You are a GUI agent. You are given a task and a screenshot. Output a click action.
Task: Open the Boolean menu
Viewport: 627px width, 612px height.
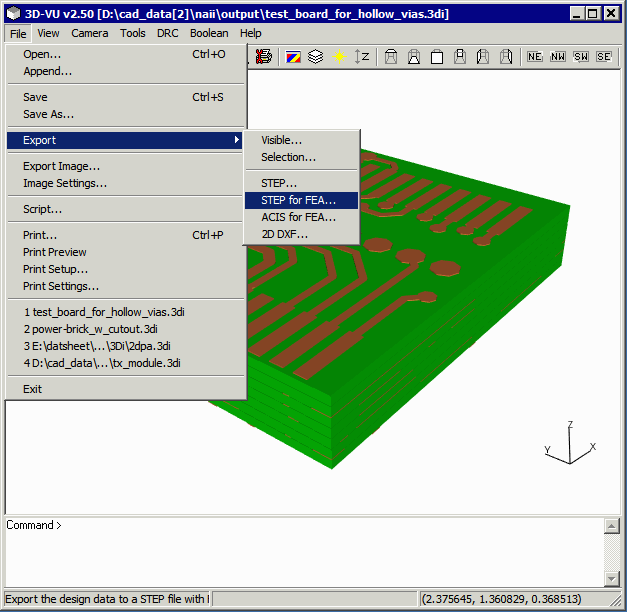tap(209, 33)
